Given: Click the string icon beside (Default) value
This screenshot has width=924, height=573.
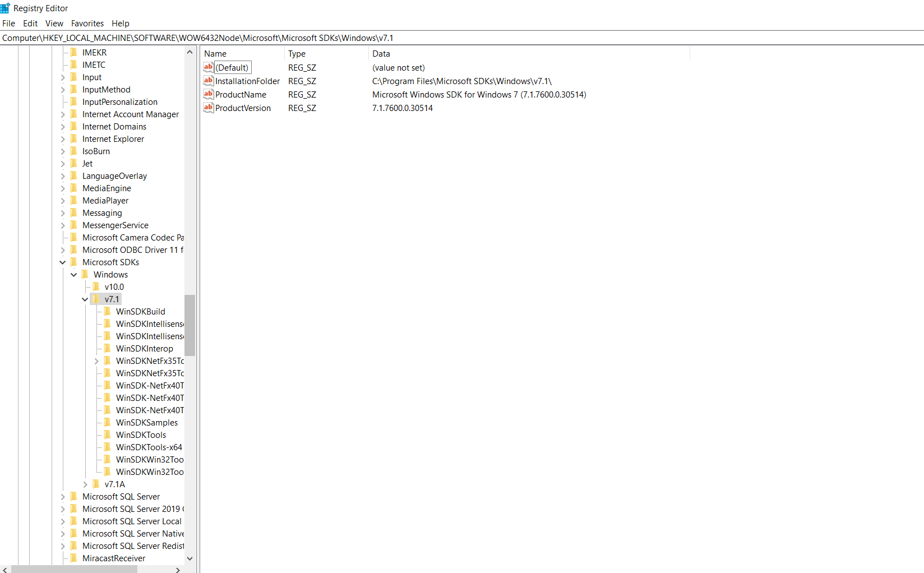Looking at the screenshot, I should [209, 67].
